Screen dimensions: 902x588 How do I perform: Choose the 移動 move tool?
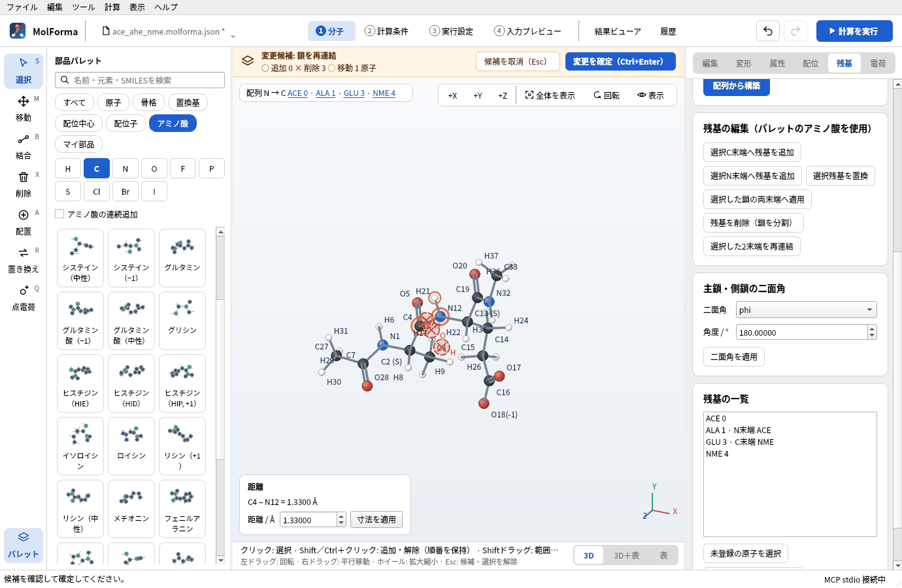24,108
